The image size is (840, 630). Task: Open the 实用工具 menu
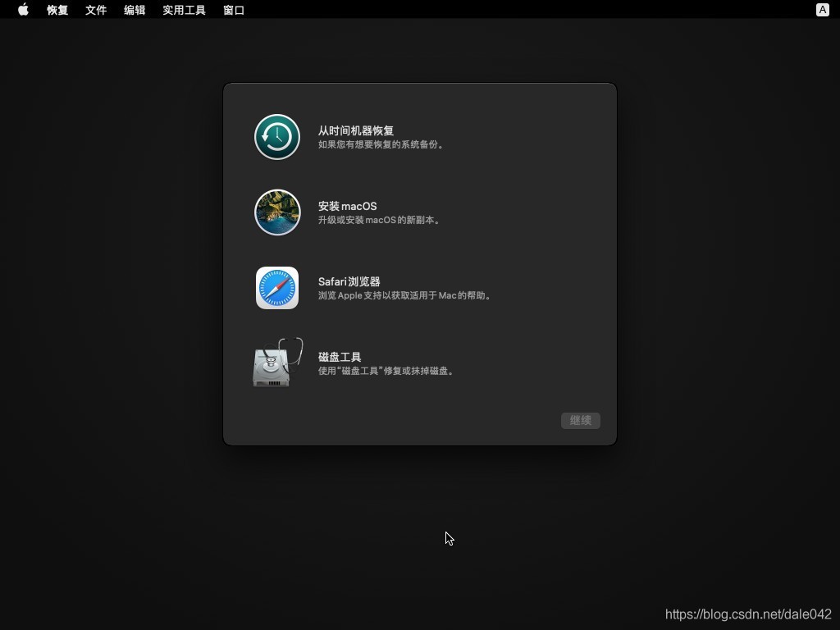click(185, 10)
